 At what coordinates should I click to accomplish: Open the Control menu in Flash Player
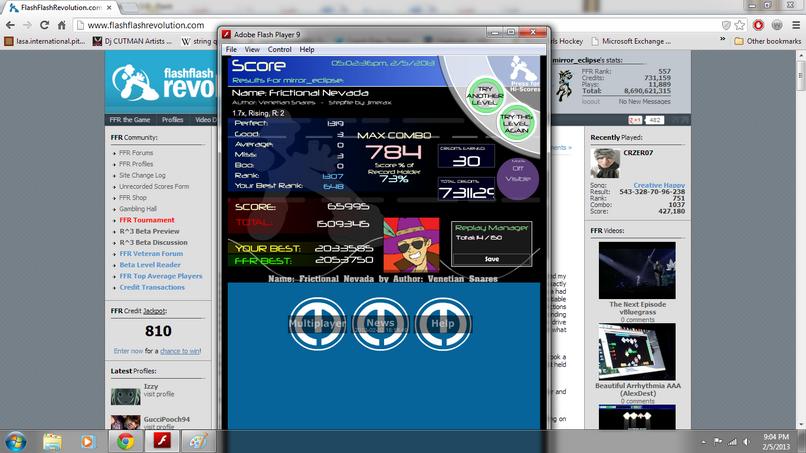click(x=280, y=49)
